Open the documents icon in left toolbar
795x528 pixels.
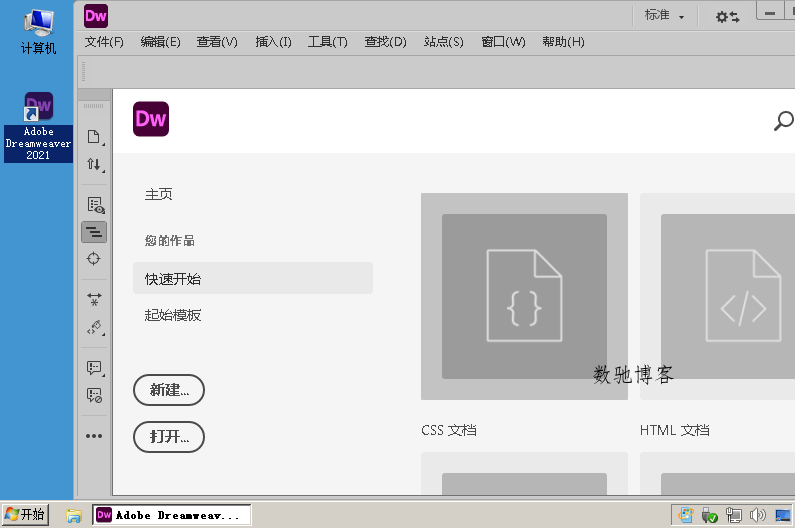[94, 137]
